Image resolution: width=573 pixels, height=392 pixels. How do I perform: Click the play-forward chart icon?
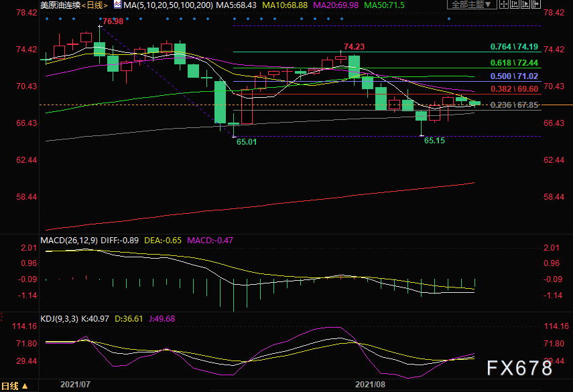pyautogui.click(x=525, y=5)
